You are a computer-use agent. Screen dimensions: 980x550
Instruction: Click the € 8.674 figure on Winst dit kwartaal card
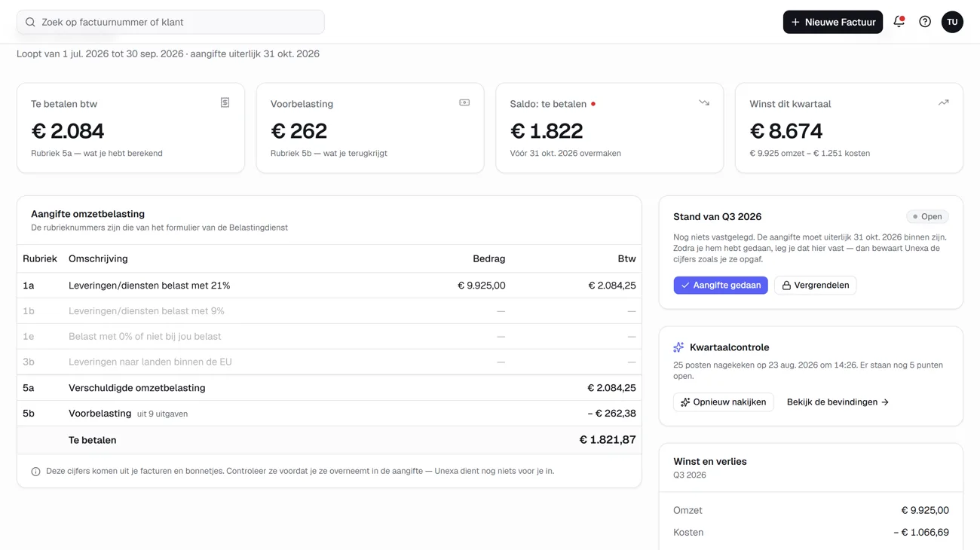point(786,131)
